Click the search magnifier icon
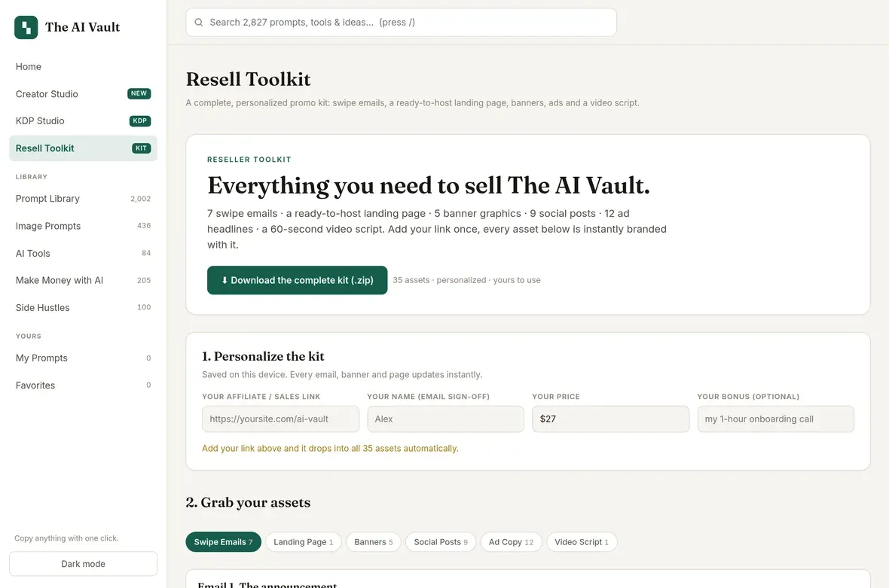 coord(198,23)
